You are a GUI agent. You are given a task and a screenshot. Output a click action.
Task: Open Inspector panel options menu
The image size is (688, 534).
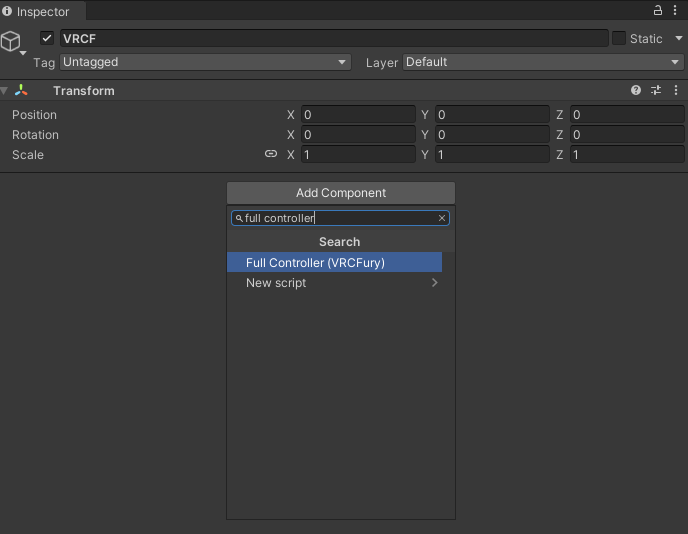coord(675,10)
